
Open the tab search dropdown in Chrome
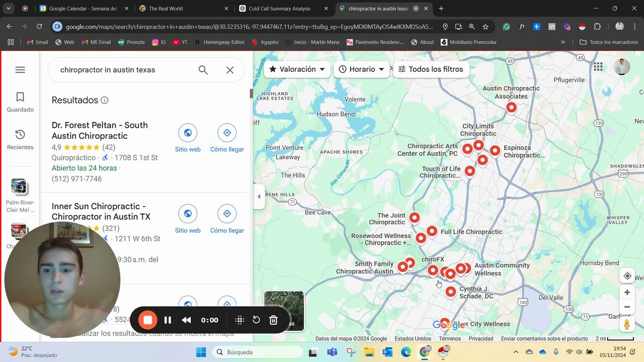10,9
